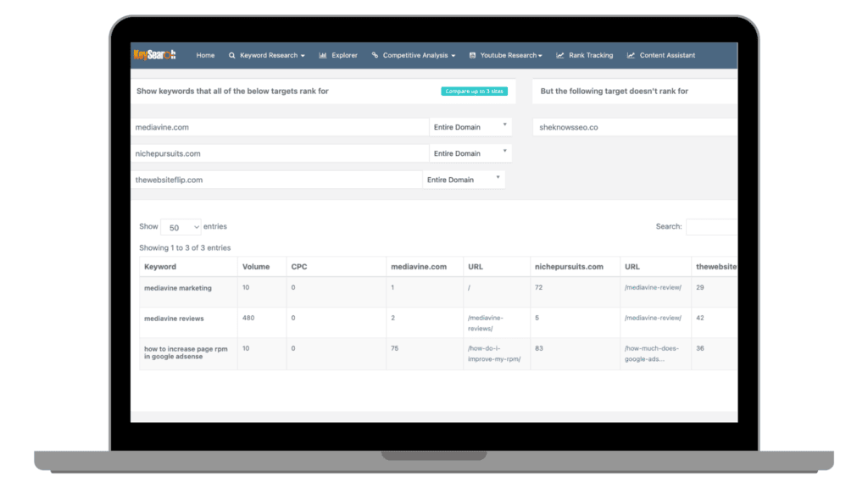Open the /mediavine-reviews/ URL link

pyautogui.click(x=486, y=323)
